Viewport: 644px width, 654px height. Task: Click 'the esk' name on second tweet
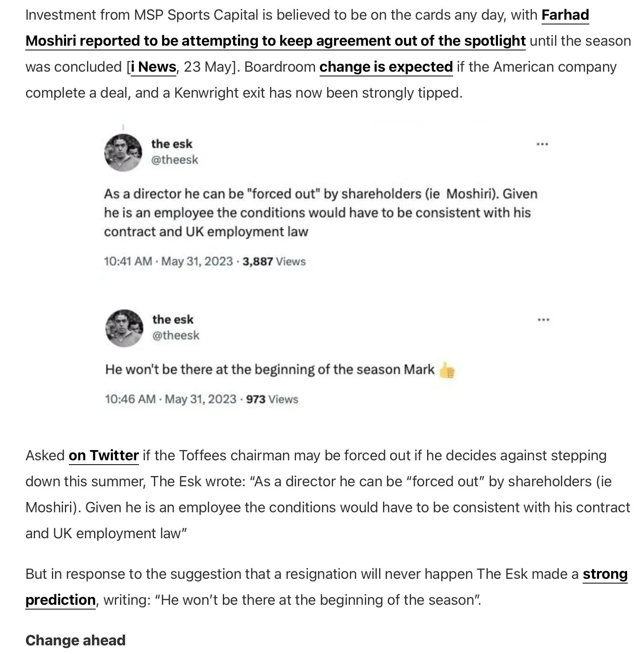pyautogui.click(x=173, y=319)
